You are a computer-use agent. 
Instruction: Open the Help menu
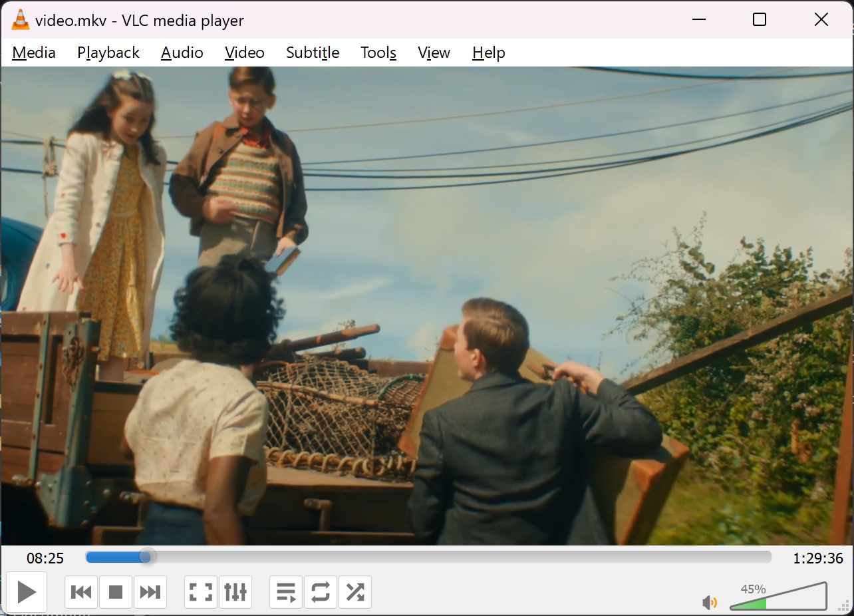(489, 53)
